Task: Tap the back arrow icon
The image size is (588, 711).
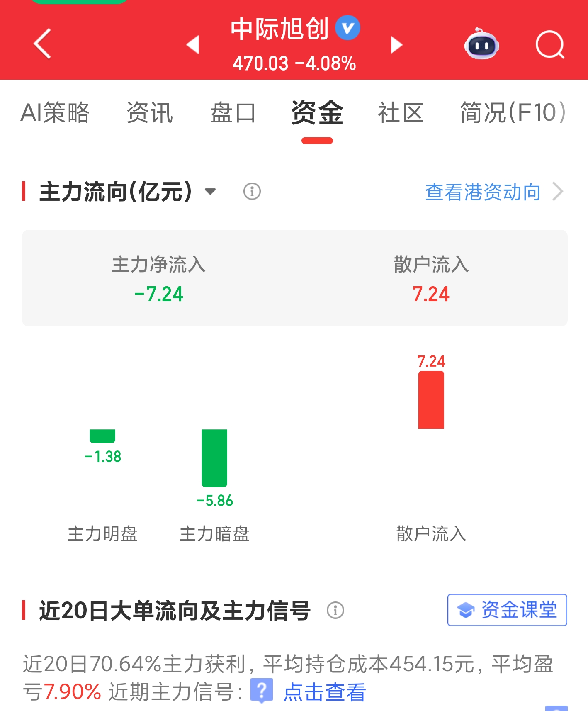Action: pos(42,44)
